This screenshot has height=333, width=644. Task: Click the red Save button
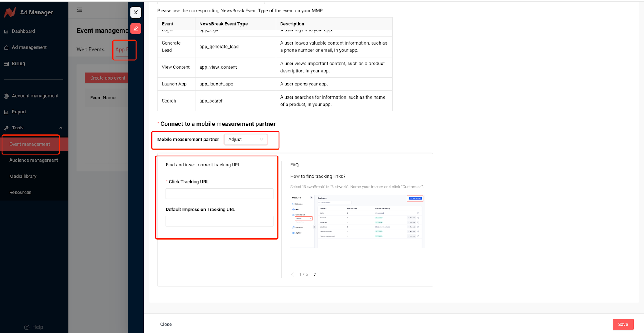pos(623,324)
